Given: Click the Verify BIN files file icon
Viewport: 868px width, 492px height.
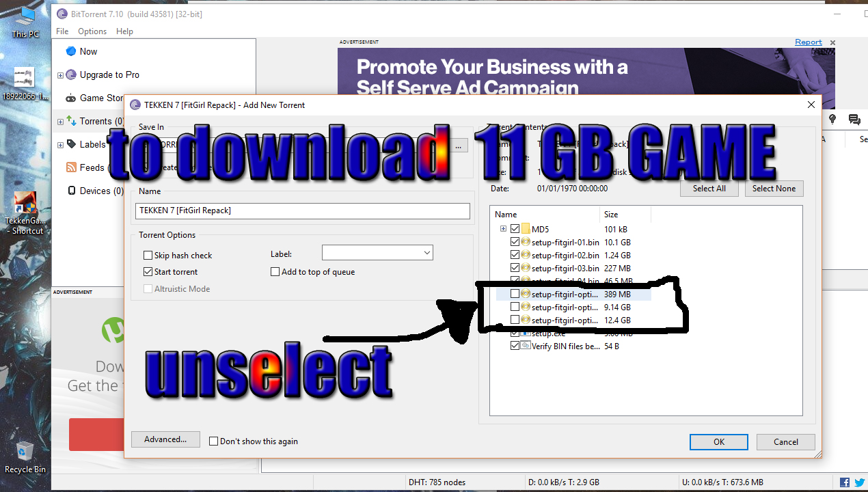Looking at the screenshot, I should [526, 346].
